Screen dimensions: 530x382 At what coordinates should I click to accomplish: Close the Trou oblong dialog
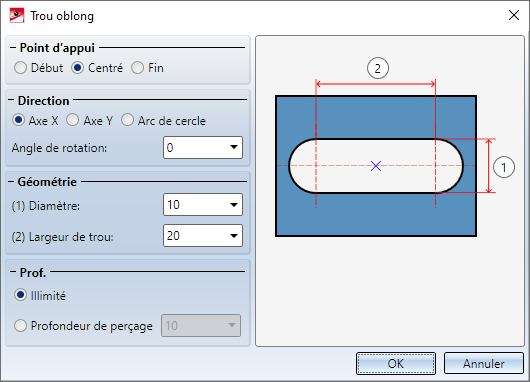[514, 15]
